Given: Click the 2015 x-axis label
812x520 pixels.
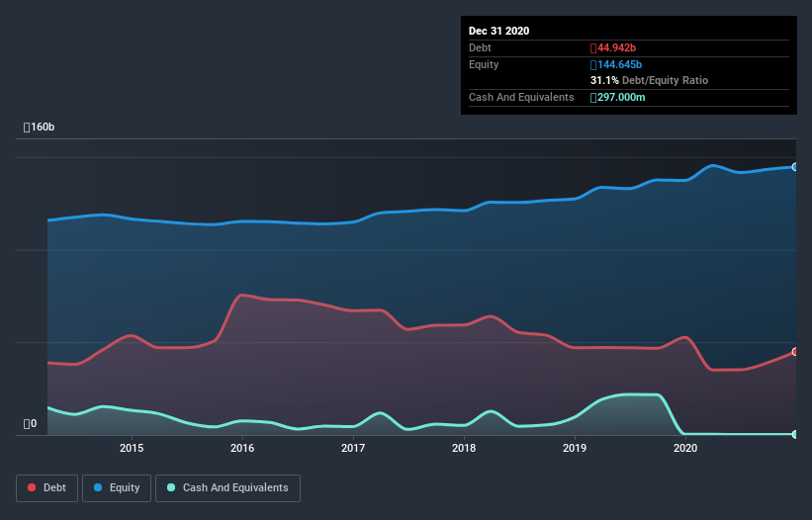Looking at the screenshot, I should pyautogui.click(x=132, y=448).
